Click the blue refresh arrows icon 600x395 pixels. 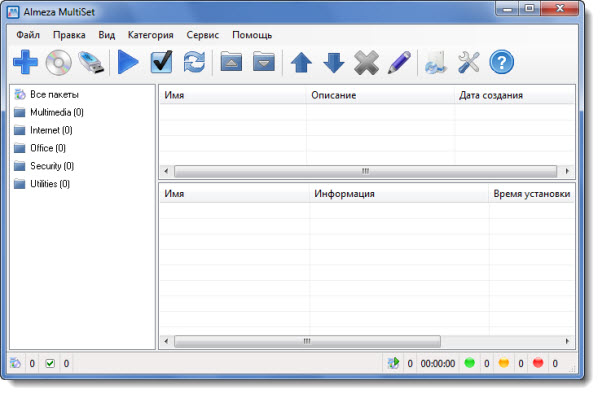[x=194, y=62]
